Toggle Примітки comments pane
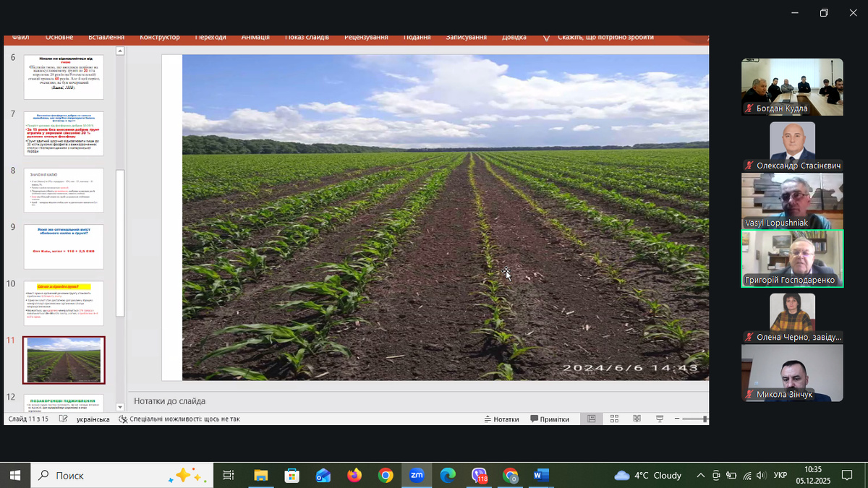The width and height of the screenshot is (868, 488). pyautogui.click(x=550, y=419)
